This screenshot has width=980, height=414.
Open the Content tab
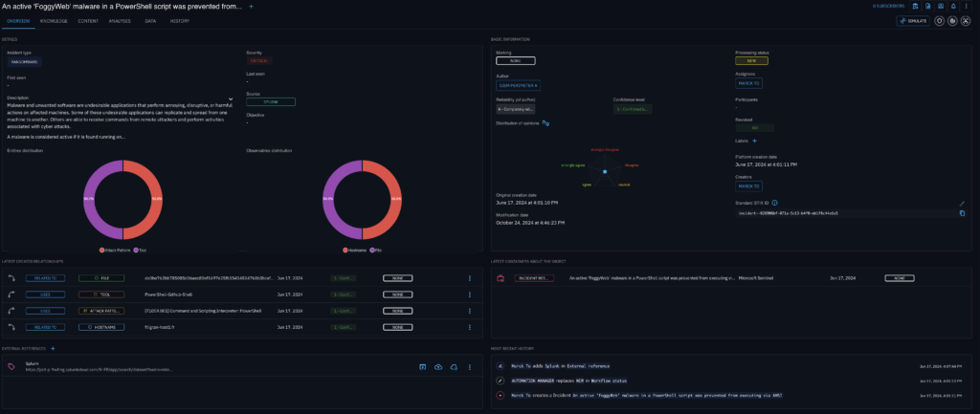point(88,21)
